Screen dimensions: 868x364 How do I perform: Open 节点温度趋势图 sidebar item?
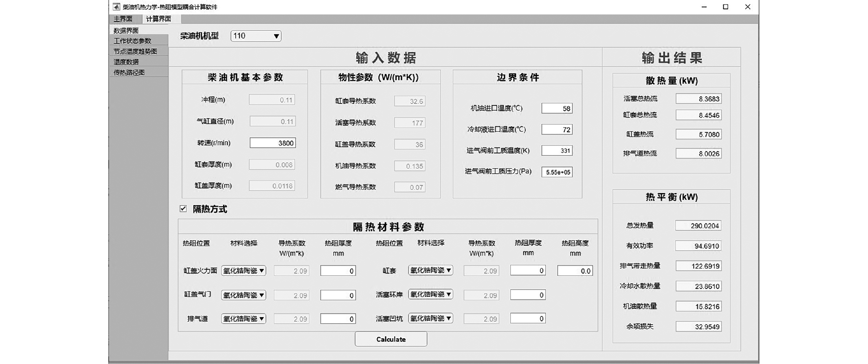135,51
